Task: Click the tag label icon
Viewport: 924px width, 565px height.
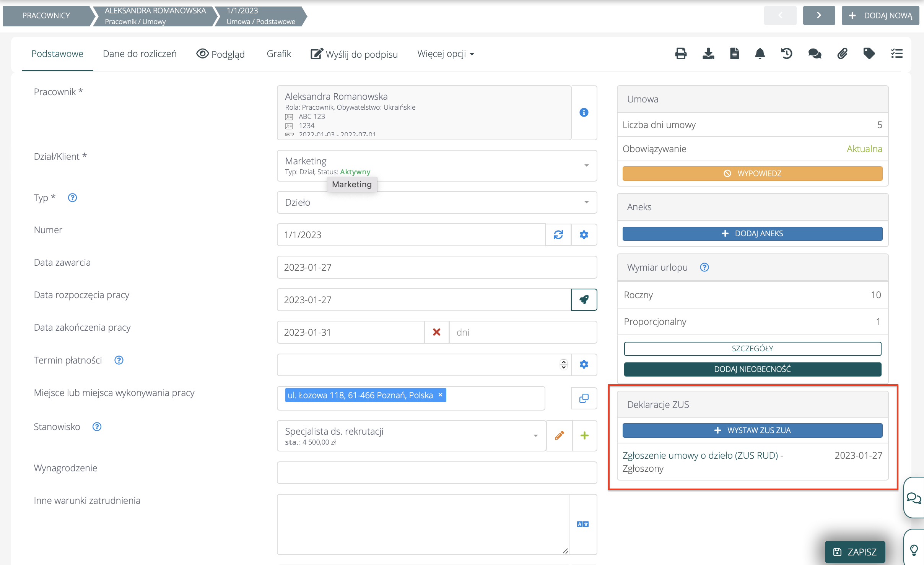Action: click(869, 54)
